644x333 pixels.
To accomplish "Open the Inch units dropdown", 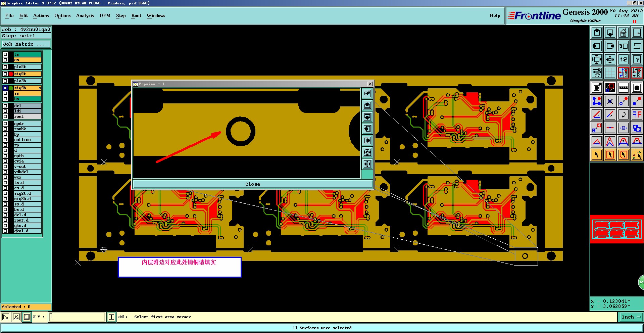I will click(631, 317).
